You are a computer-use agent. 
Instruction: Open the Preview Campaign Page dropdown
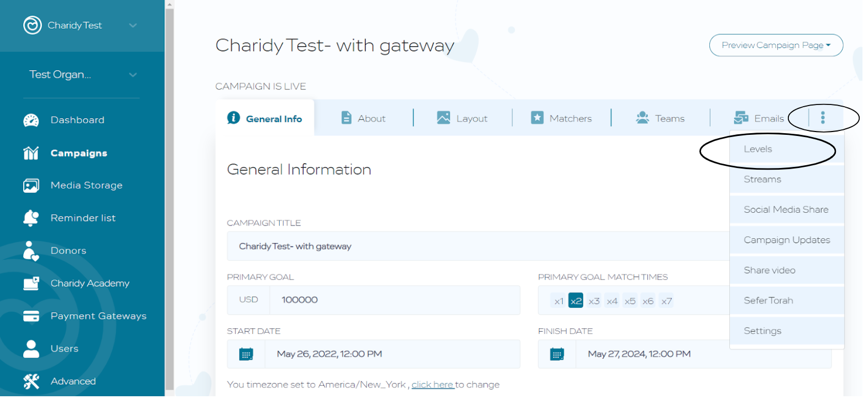pos(776,45)
